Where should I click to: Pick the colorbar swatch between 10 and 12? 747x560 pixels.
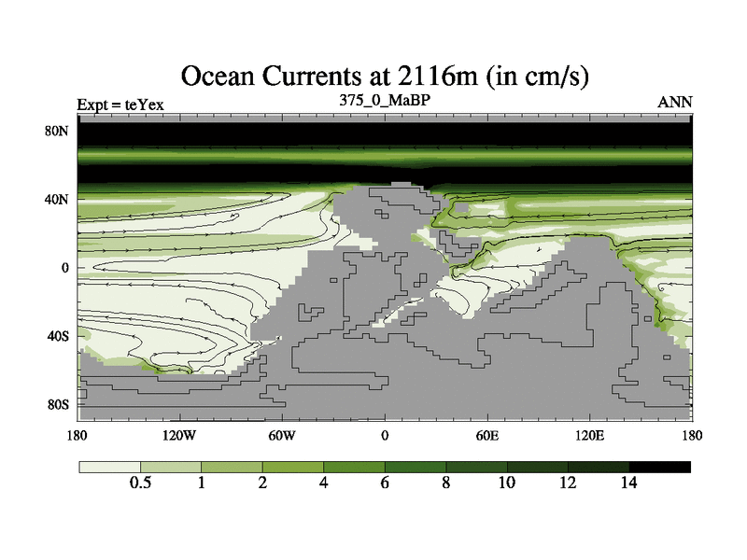[538, 466]
